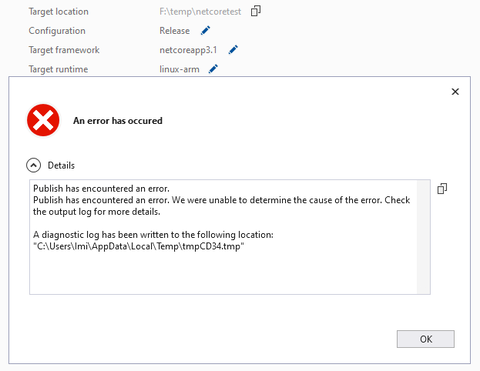Click the OK button
480x371 pixels.
point(425,339)
